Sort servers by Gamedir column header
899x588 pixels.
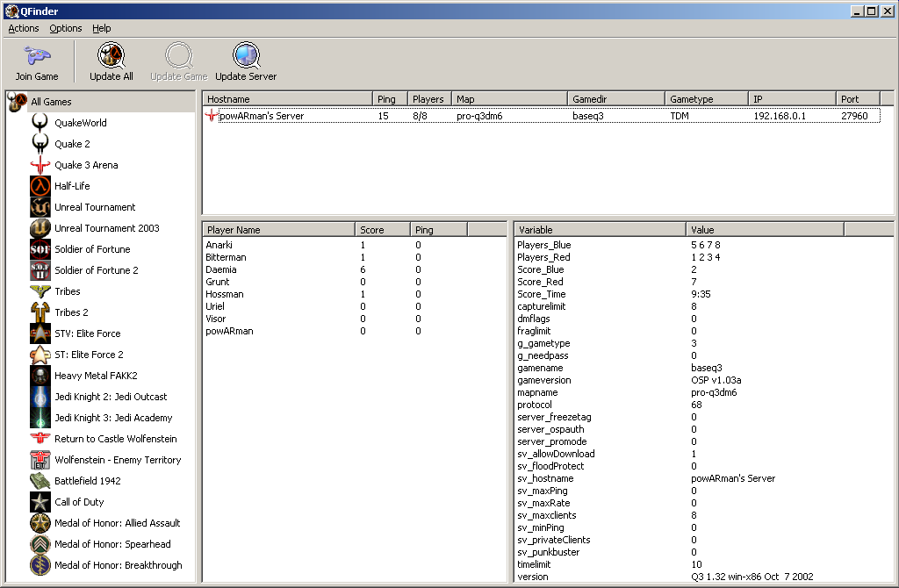pos(616,99)
